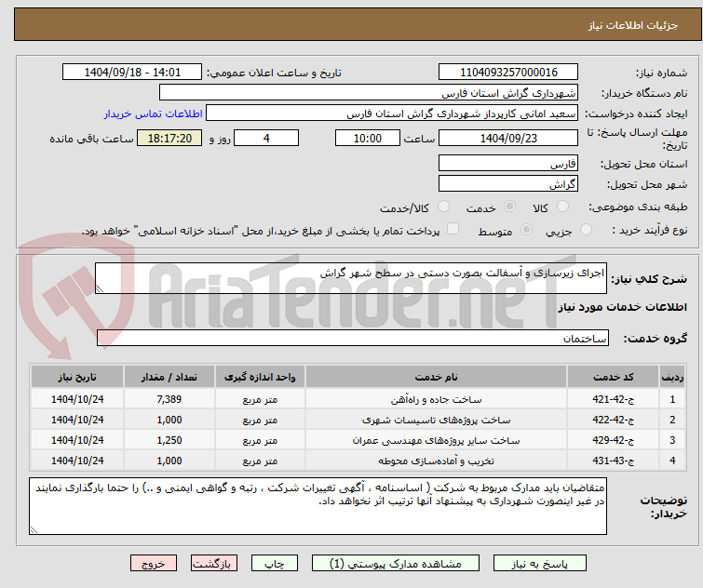Toggle اسناد خزانه اسلامی payment checkbox
Viewport: 703px width, 588px height.
[453, 228]
